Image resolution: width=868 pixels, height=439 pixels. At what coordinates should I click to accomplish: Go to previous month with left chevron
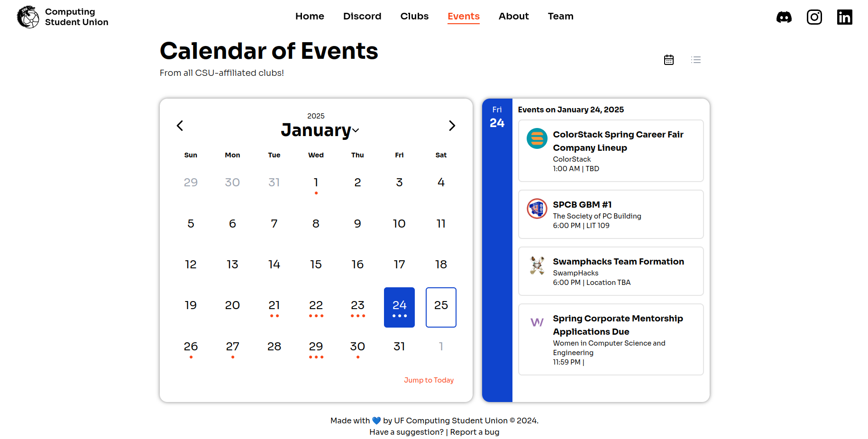[180, 126]
